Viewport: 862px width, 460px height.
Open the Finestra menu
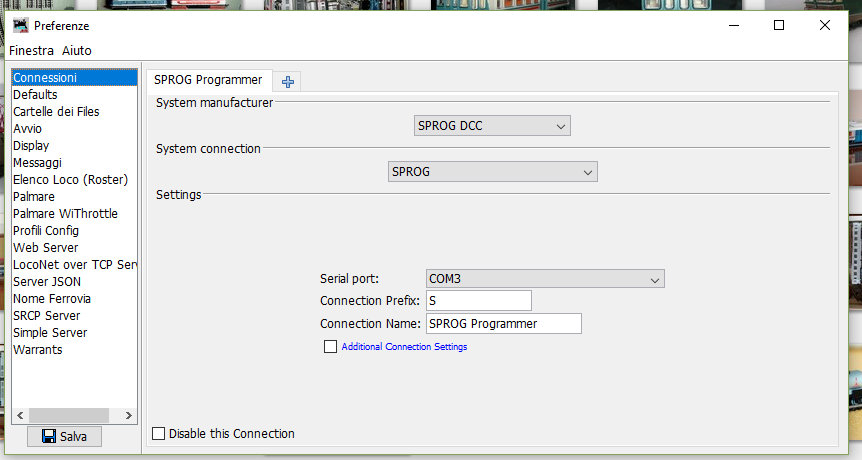click(31, 50)
